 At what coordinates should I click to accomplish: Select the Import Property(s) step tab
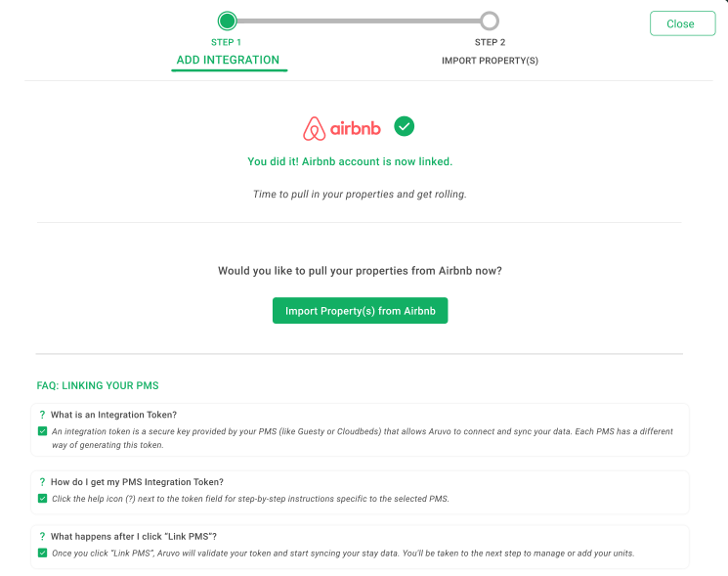point(490,61)
